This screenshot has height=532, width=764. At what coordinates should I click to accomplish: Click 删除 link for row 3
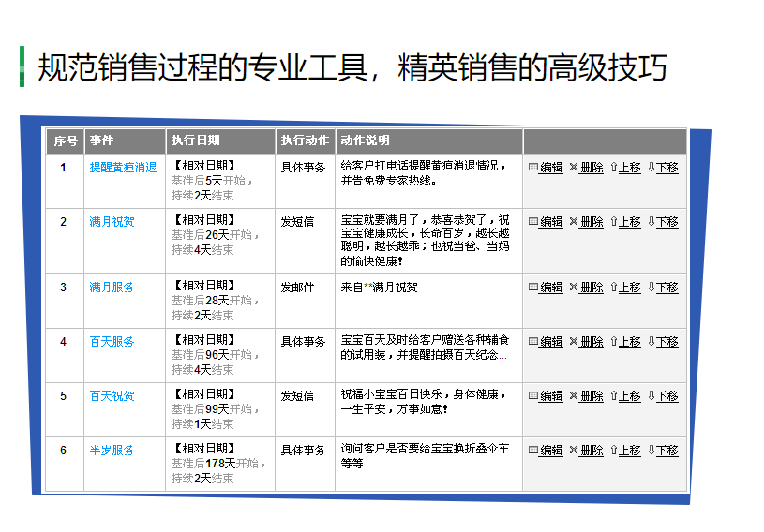[x=592, y=288]
